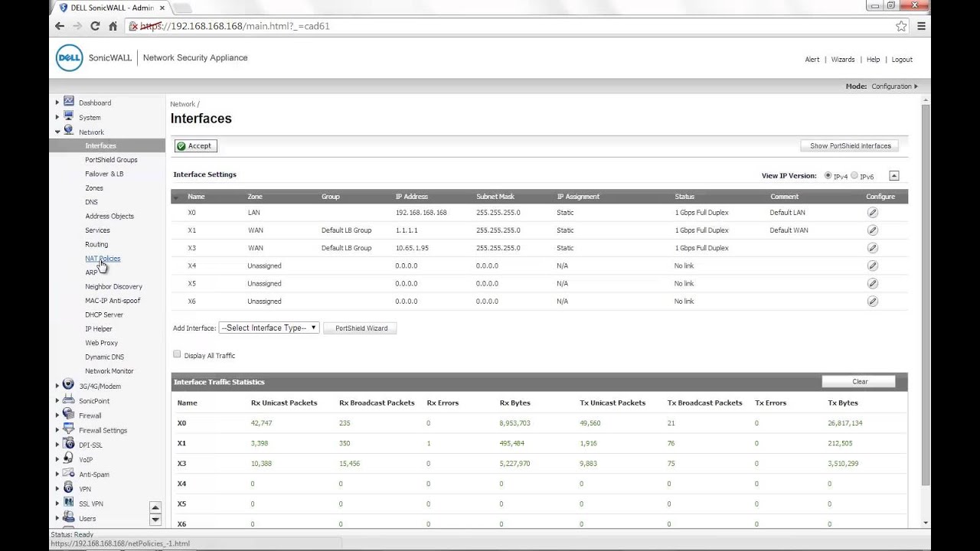Collapse the Interface Settings section
Image resolution: width=980 pixels, height=551 pixels.
click(893, 176)
